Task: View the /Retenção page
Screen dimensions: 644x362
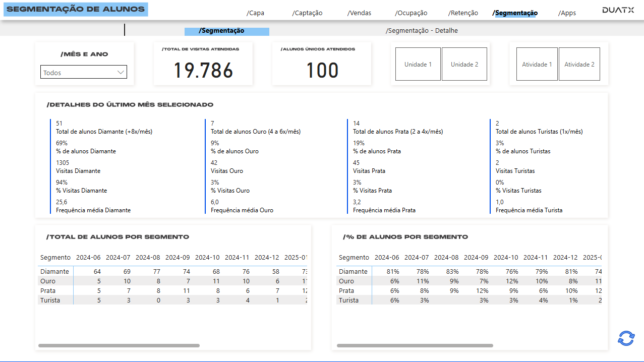Action: [x=463, y=13]
